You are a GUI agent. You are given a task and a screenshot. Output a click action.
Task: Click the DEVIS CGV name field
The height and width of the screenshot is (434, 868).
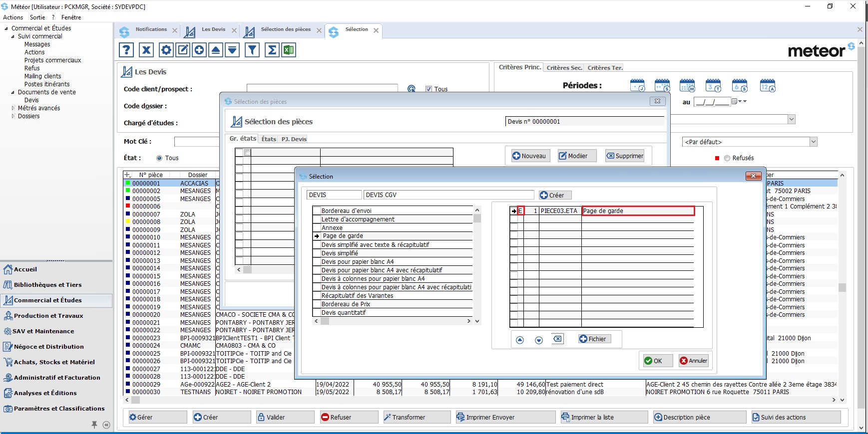click(x=448, y=195)
